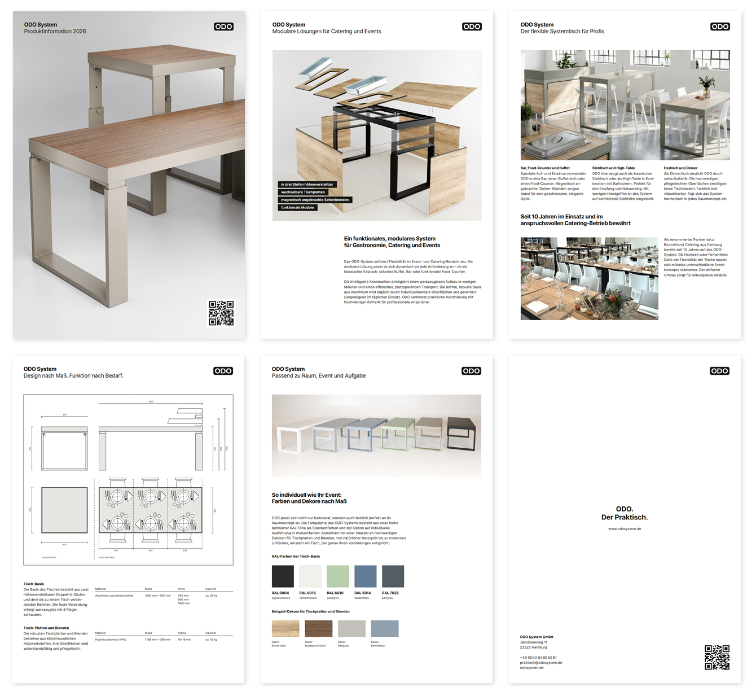Click the 'wechselbare Tischplatten' label
Screen dimensions: 756x700
(303, 192)
